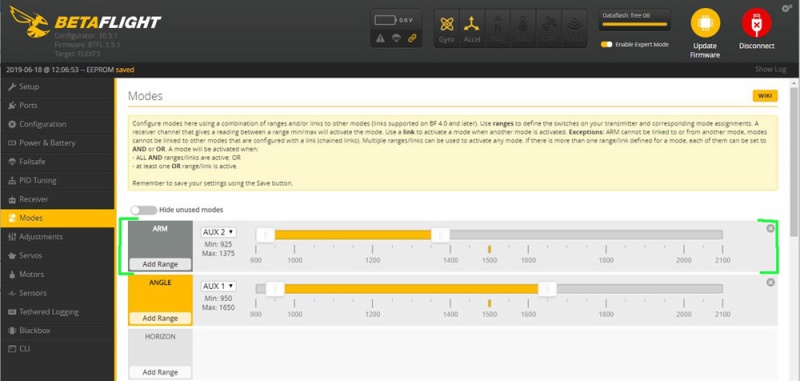Click the GPS sensor icon
Viewport: 800px width, 381px height.
[549, 28]
